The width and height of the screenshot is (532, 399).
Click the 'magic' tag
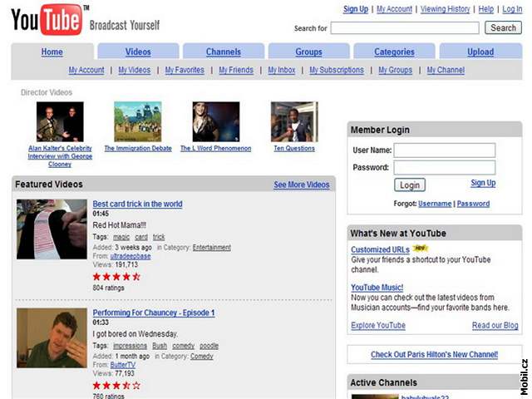(x=121, y=237)
